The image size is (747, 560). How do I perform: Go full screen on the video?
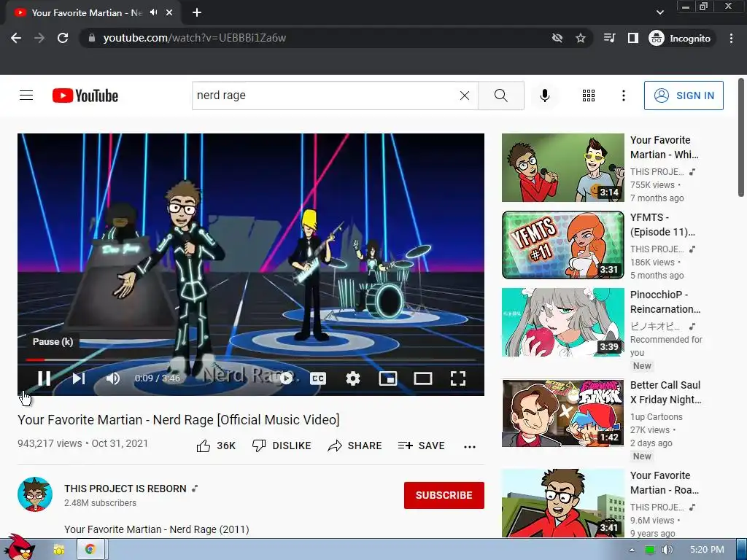(x=458, y=378)
